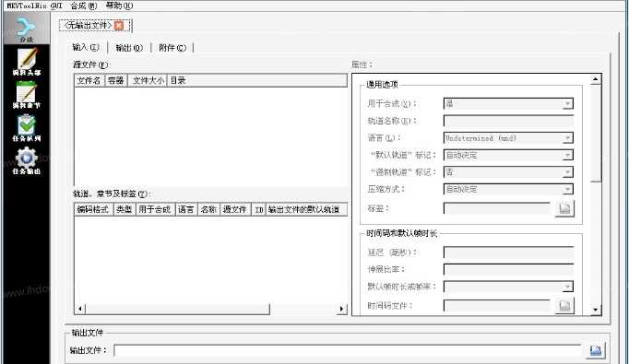Click the 输出文件 path field
The height and width of the screenshot is (364, 629).
[x=348, y=350]
